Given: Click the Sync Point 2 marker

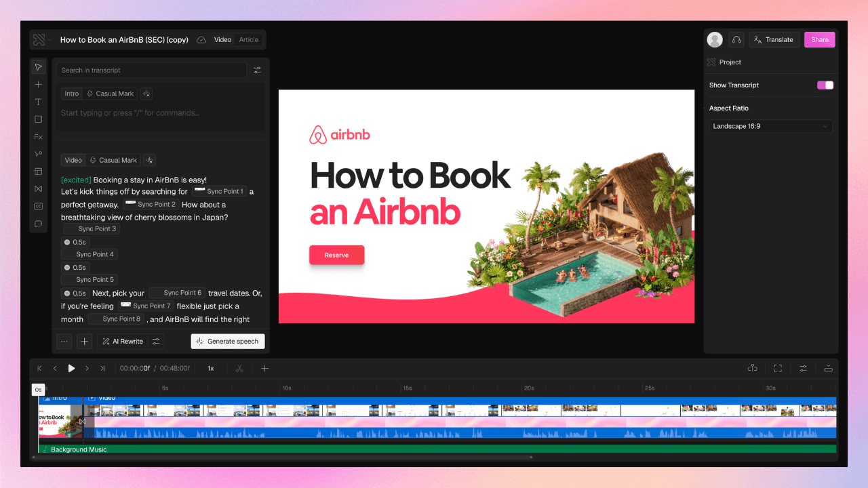Looking at the screenshot, I should coord(151,204).
